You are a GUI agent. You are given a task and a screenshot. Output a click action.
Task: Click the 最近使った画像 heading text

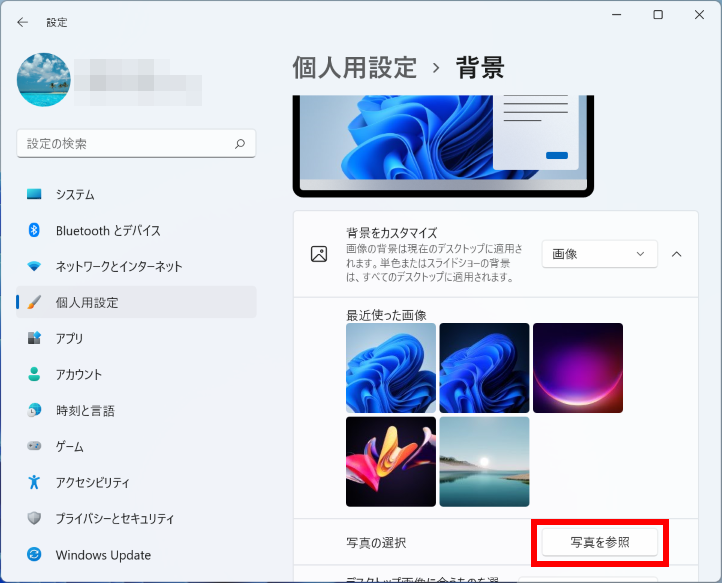(x=386, y=315)
